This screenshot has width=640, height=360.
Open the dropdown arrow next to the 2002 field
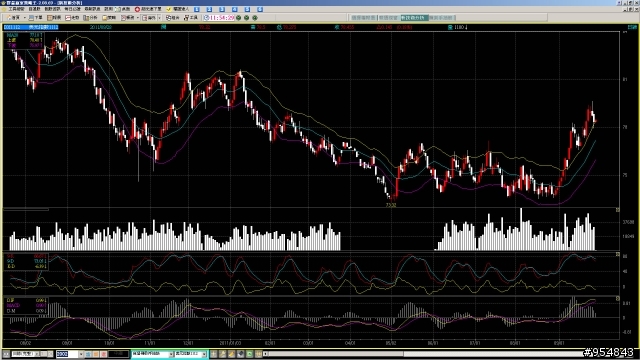pyautogui.click(x=81, y=354)
